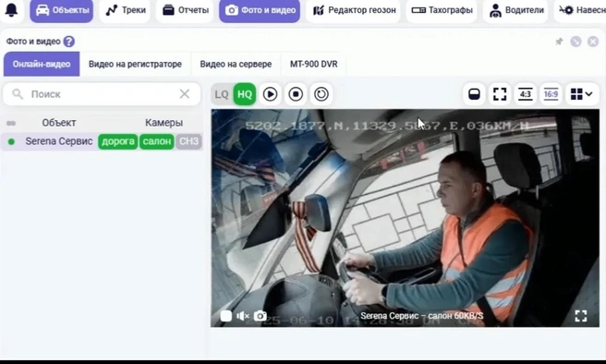Collapse panel with the round gray icon
Image resolution: width=606 pixels, height=364 pixels.
coord(576,42)
